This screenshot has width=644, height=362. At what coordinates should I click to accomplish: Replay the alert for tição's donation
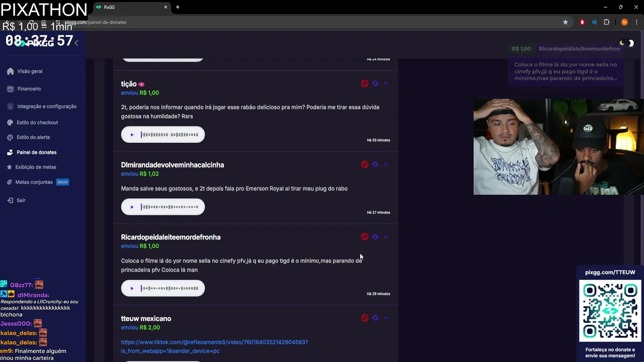click(x=375, y=83)
